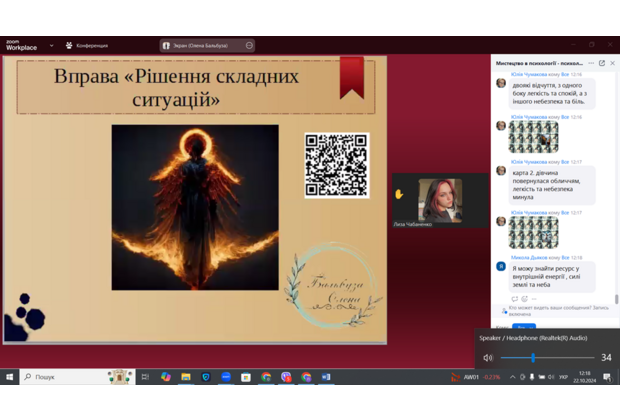620x420 pixels.
Task: Add emoji reaction to last chat message
Action: (526, 298)
